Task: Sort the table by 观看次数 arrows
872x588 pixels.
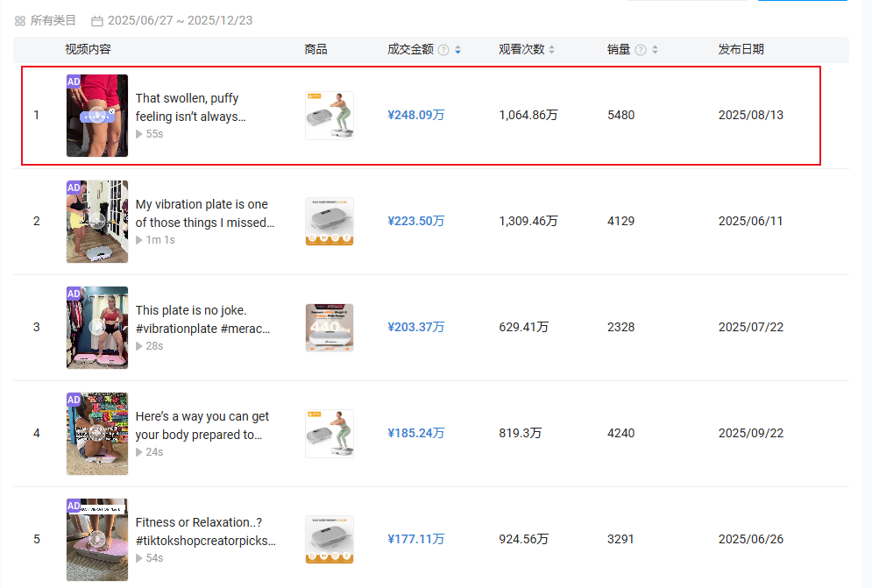Action: [x=552, y=50]
